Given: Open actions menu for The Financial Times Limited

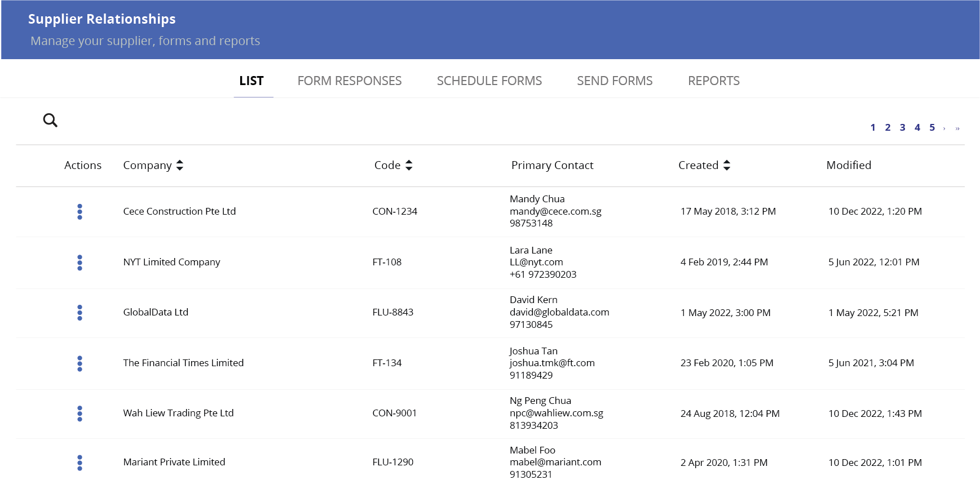Looking at the screenshot, I should point(80,363).
